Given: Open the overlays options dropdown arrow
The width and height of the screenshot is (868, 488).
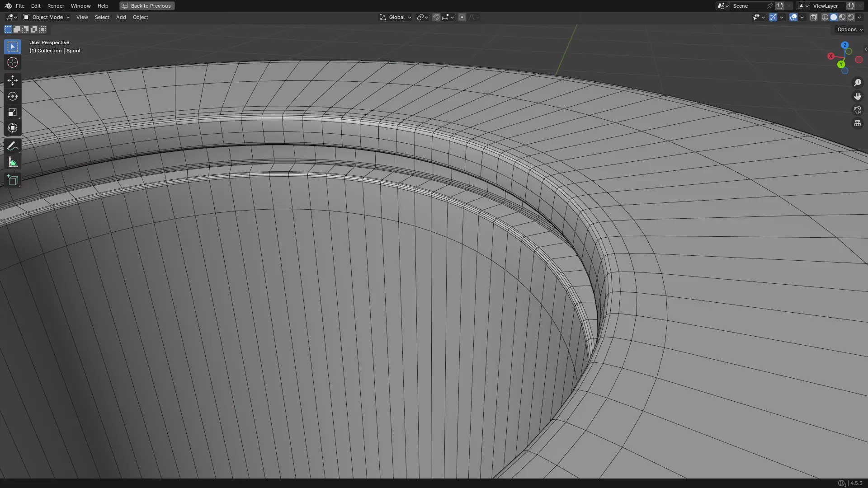Looking at the screenshot, I should click(802, 17).
